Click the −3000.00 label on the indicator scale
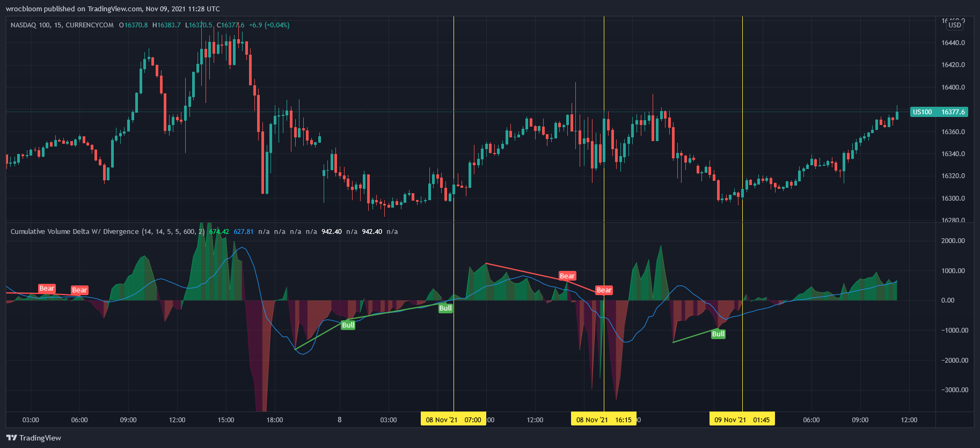980x448 pixels. (x=954, y=390)
